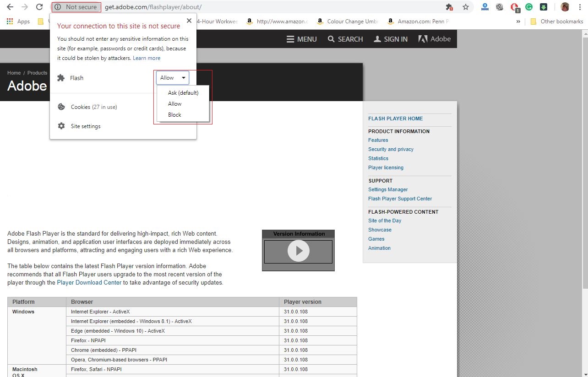Click the cookie icon in the popup
588x377 pixels.
(x=61, y=107)
